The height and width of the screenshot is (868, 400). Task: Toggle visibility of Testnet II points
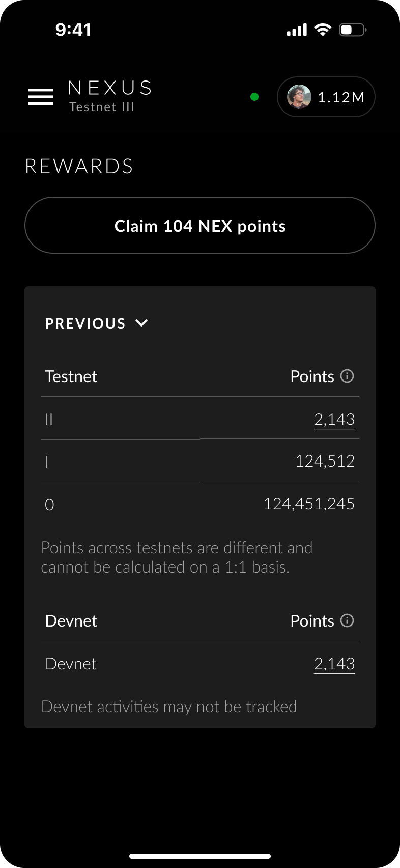(334, 419)
